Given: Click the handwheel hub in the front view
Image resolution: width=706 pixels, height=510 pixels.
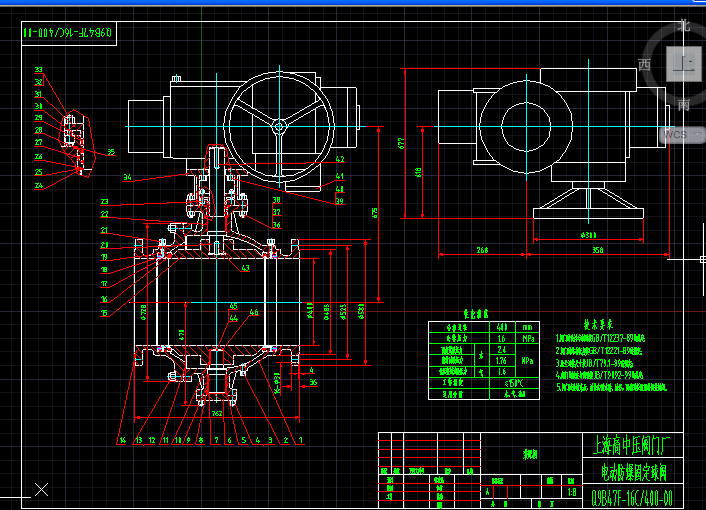Looking at the screenshot, I should pyautogui.click(x=279, y=126).
